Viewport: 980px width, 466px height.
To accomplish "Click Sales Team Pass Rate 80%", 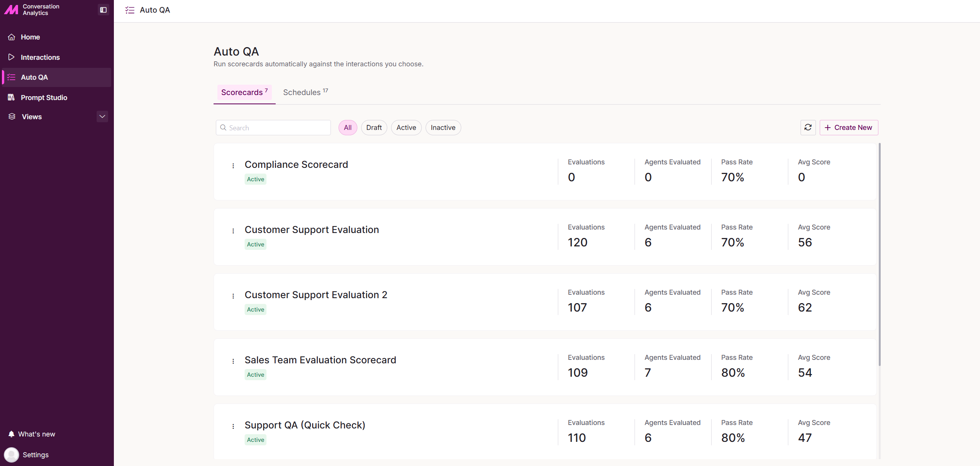I will click(x=733, y=373).
